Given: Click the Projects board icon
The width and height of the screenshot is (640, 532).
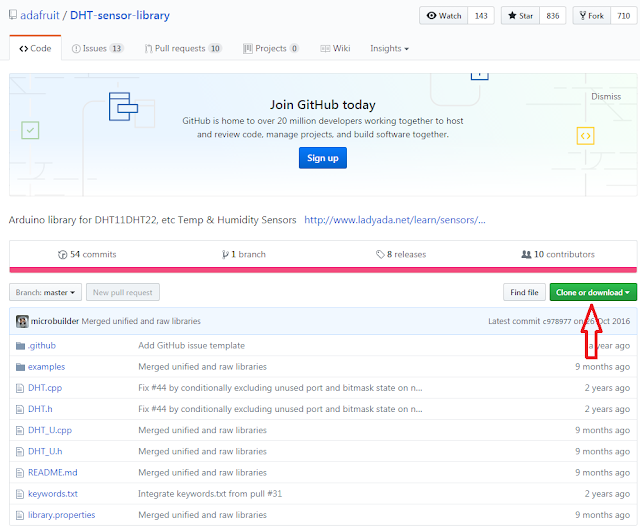Looking at the screenshot, I should tap(248, 49).
